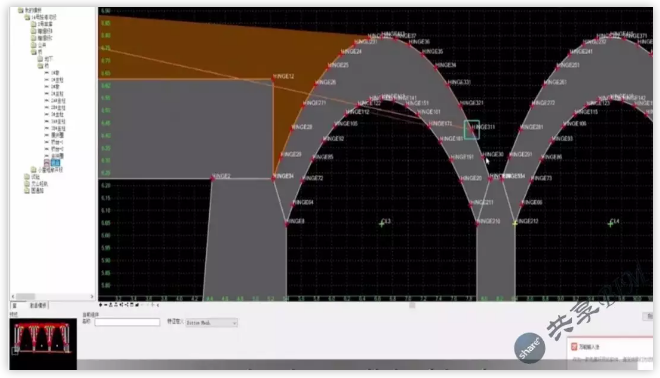Click the tree panel horizontal scrollbar thumb

[25, 296]
